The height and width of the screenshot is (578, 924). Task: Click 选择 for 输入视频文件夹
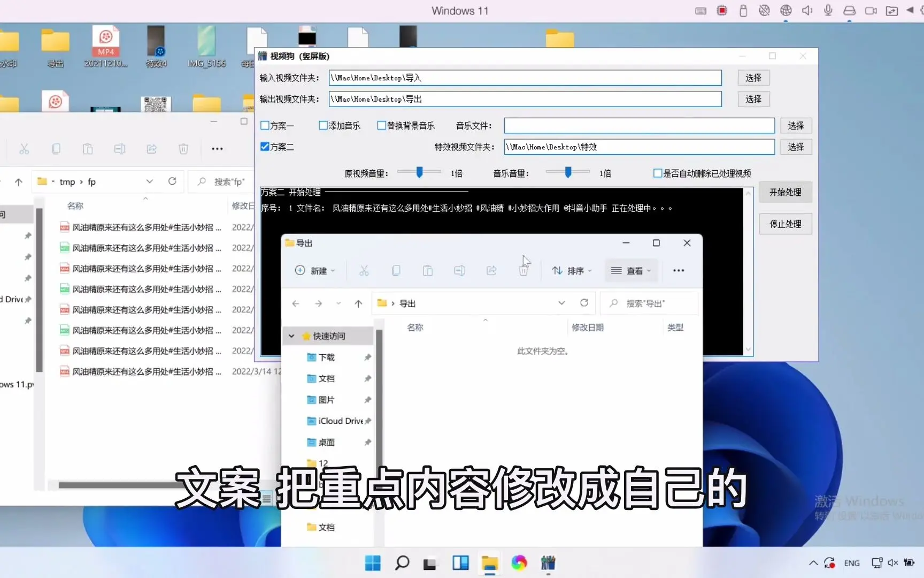[753, 78]
